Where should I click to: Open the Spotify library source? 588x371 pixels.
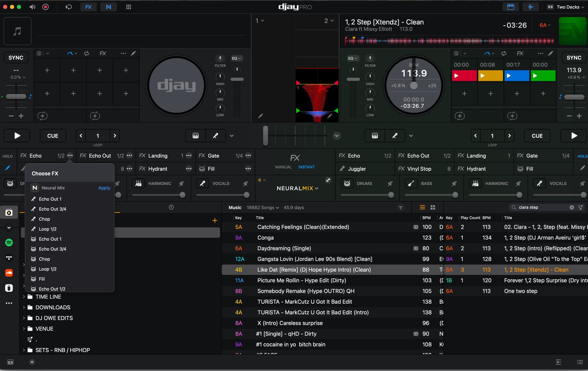[x=9, y=243]
